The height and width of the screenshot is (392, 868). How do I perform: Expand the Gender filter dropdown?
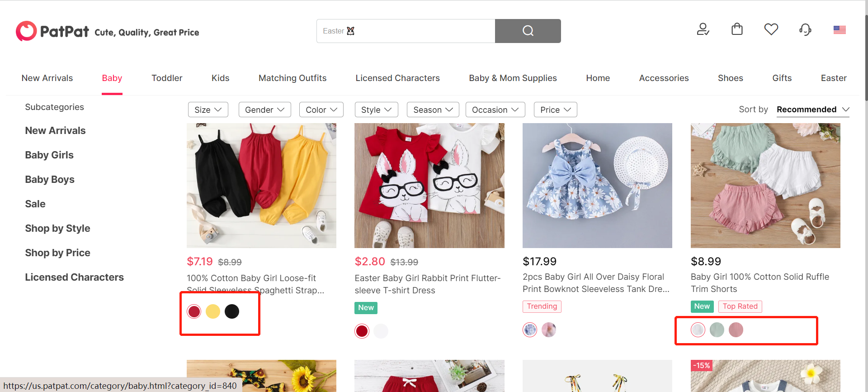264,110
